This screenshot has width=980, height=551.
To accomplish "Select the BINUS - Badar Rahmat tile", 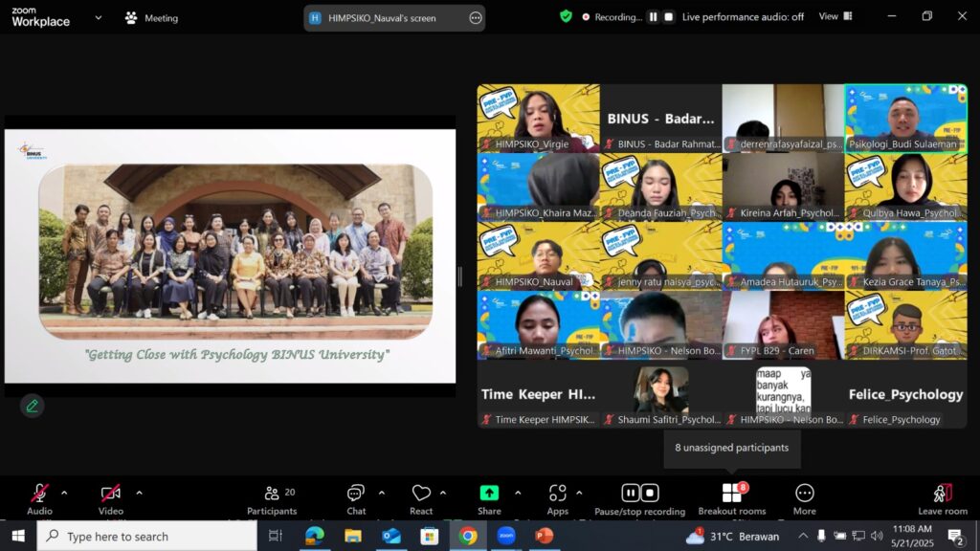I will (660, 119).
